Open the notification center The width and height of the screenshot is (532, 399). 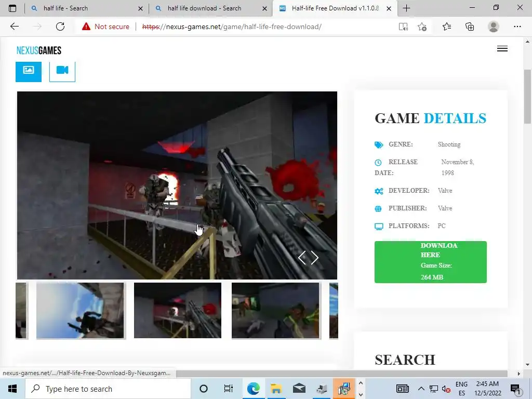[515, 389]
